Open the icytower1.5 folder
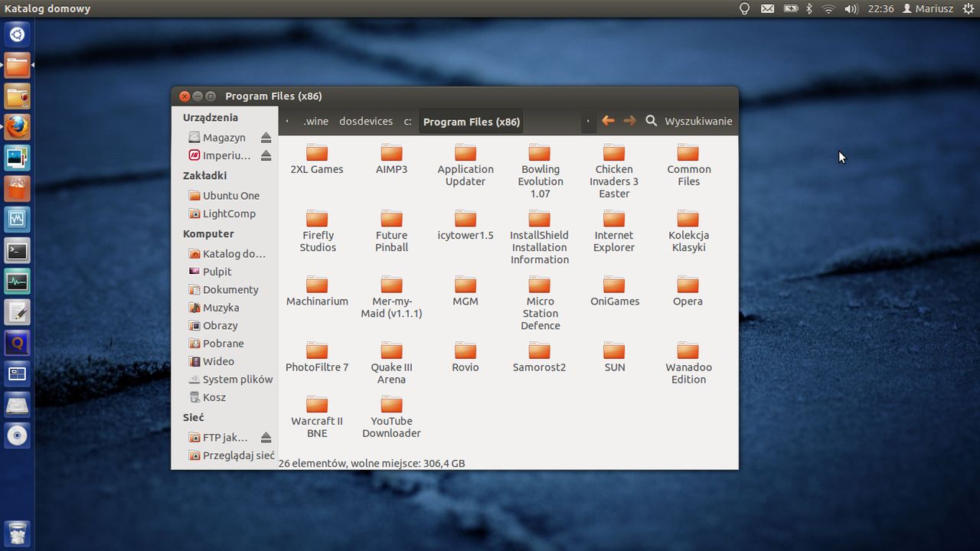The width and height of the screenshot is (980, 551). (465, 225)
